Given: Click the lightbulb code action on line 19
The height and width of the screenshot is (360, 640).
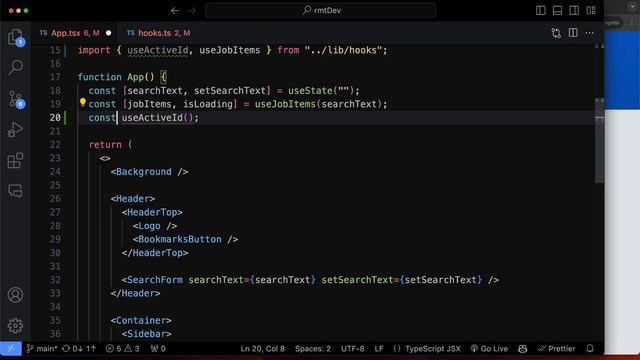Looking at the screenshot, I should click(82, 102).
